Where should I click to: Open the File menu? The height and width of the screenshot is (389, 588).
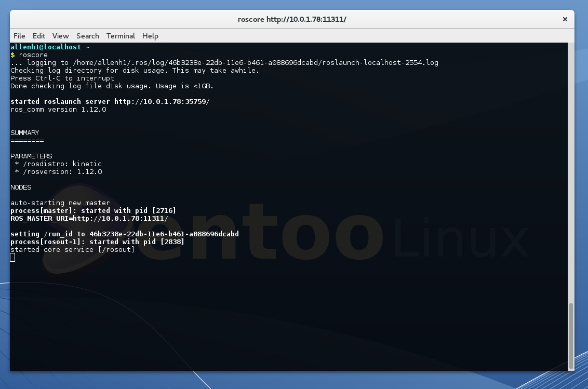click(x=19, y=36)
